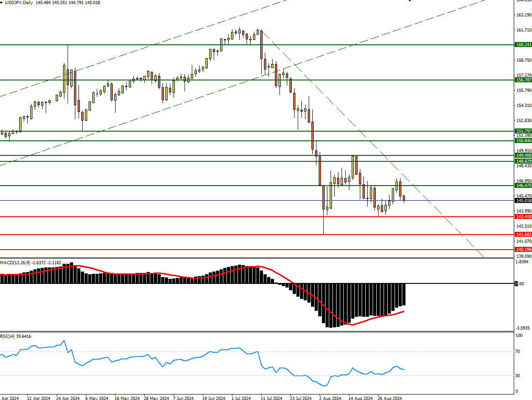Click the 12 Apr 2024 date label
The width and height of the screenshot is (532, 400).
[x=38, y=398]
